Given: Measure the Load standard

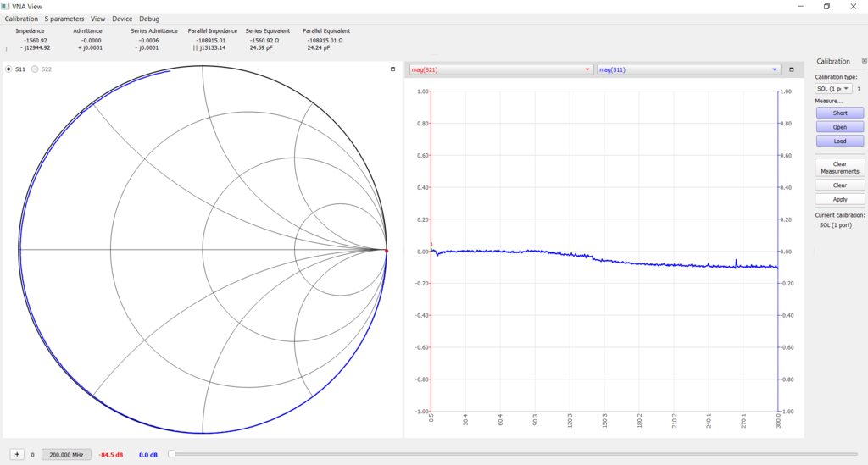Looking at the screenshot, I should click(x=840, y=141).
